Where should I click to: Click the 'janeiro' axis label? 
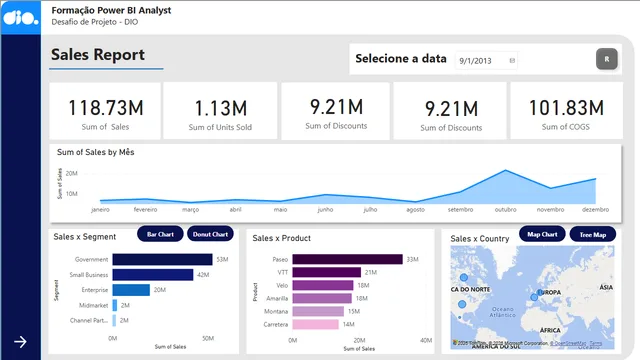coord(100,209)
